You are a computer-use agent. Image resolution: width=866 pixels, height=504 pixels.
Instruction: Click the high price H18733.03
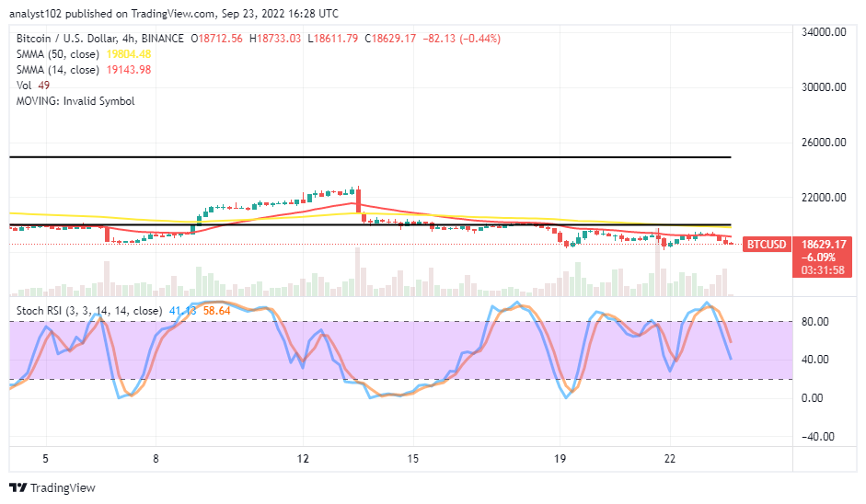275,39
